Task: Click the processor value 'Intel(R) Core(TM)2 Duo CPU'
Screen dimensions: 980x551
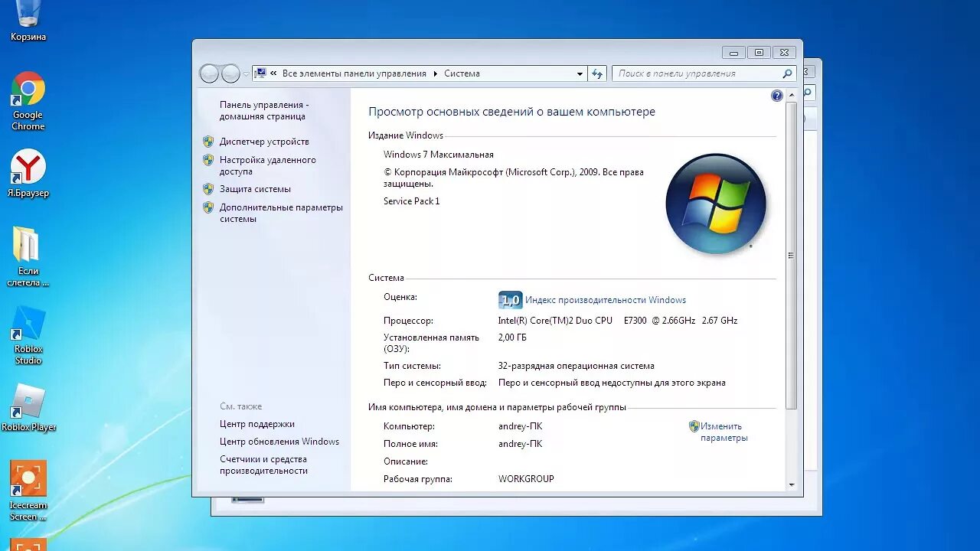Action: 555,321
